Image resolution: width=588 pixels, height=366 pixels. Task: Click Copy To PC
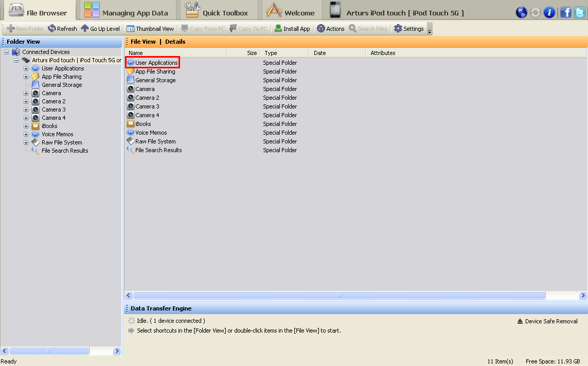point(248,28)
